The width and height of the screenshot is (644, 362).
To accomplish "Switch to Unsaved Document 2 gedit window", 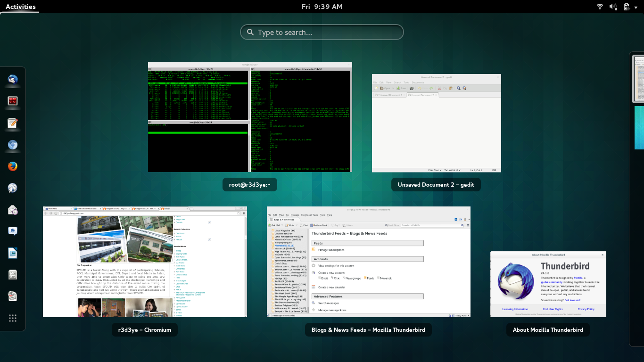I will point(436,123).
